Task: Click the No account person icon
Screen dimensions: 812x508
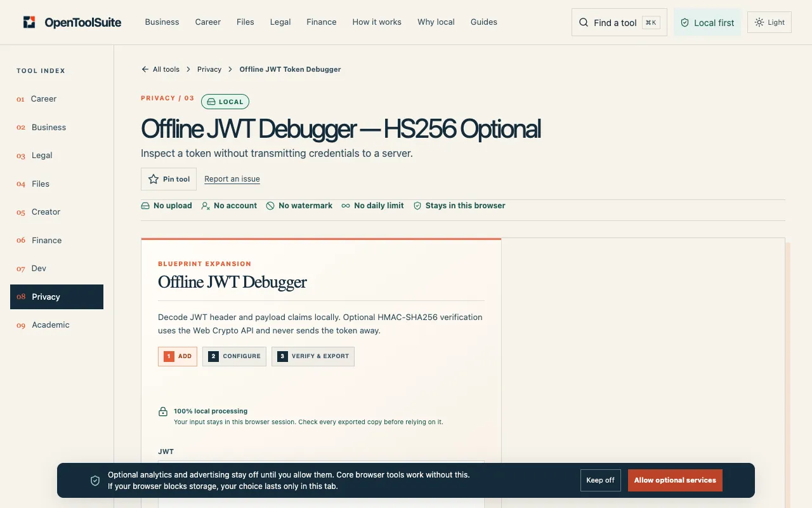Action: (206, 206)
